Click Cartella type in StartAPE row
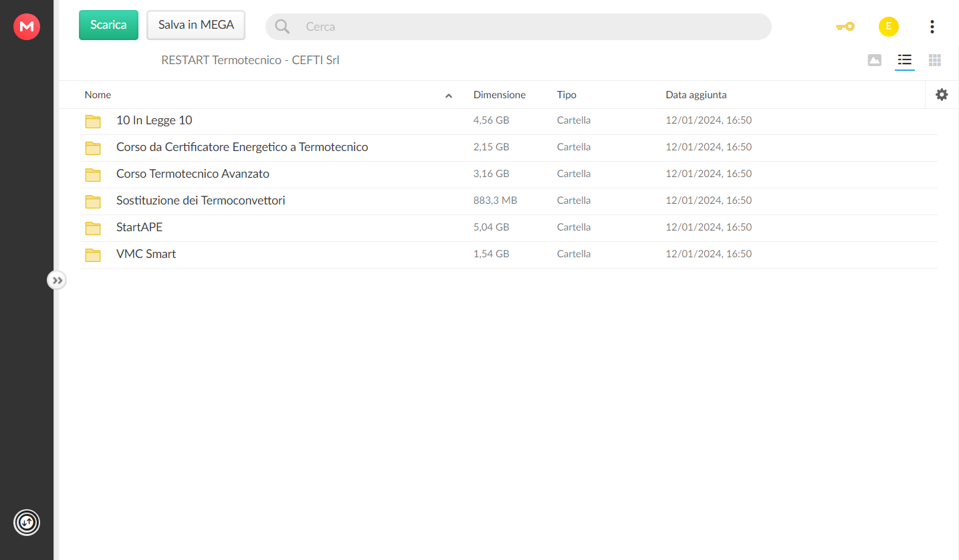Screen dimensions: 959x560 tap(574, 227)
